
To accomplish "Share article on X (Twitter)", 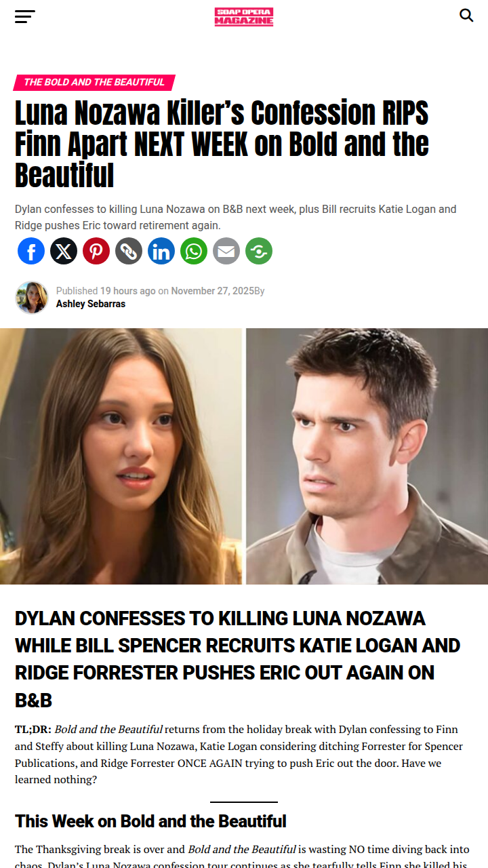I will (64, 251).
